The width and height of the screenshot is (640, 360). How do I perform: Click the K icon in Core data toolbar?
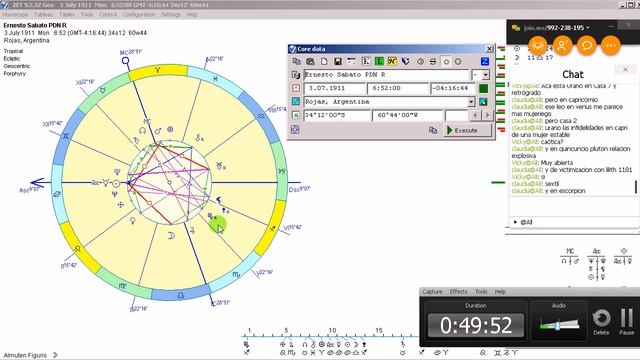click(x=366, y=62)
